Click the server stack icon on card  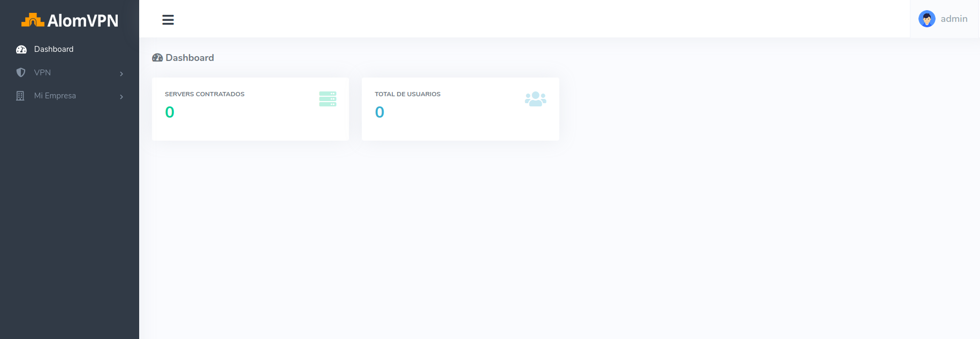pyautogui.click(x=328, y=99)
